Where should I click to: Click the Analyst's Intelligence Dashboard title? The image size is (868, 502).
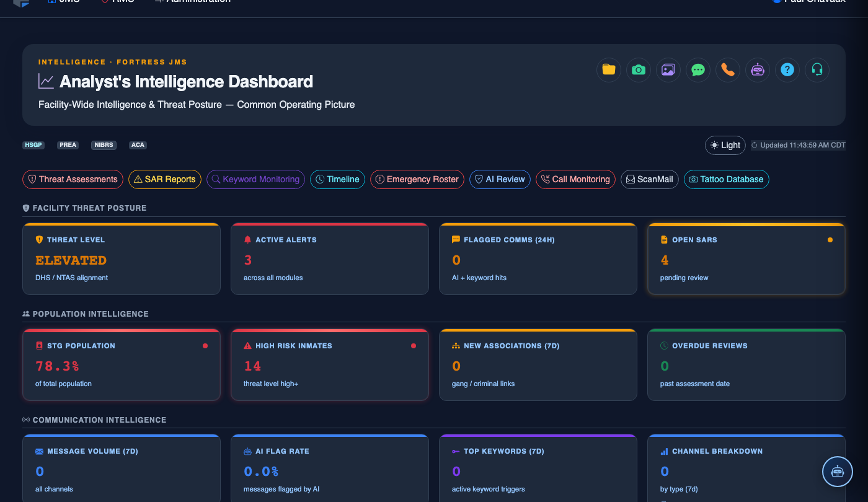tap(186, 81)
